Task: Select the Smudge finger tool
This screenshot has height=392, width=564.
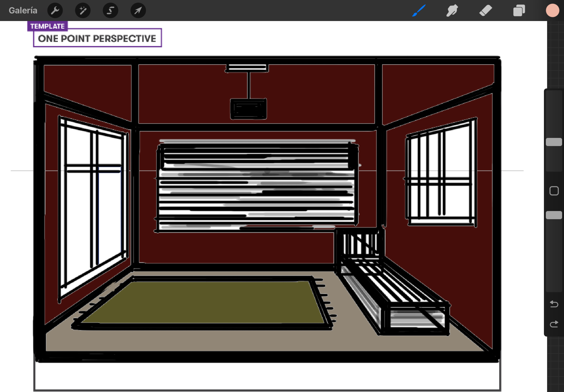Action: [x=452, y=11]
